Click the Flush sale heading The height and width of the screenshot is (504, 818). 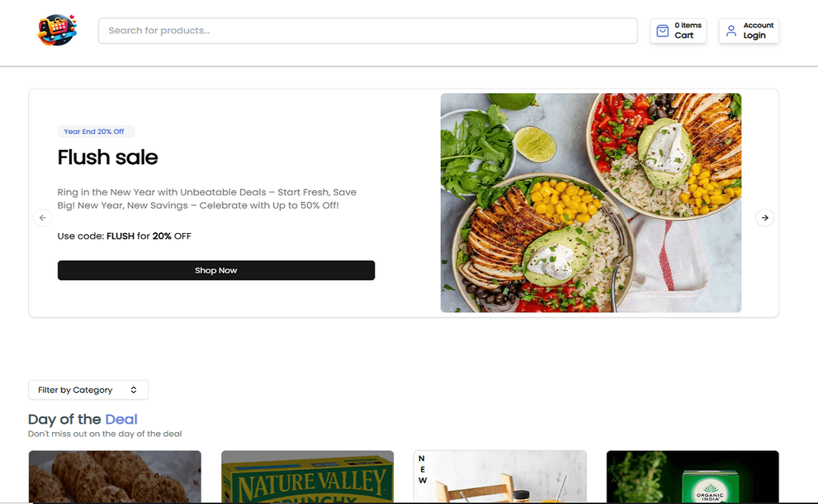pyautogui.click(x=108, y=157)
